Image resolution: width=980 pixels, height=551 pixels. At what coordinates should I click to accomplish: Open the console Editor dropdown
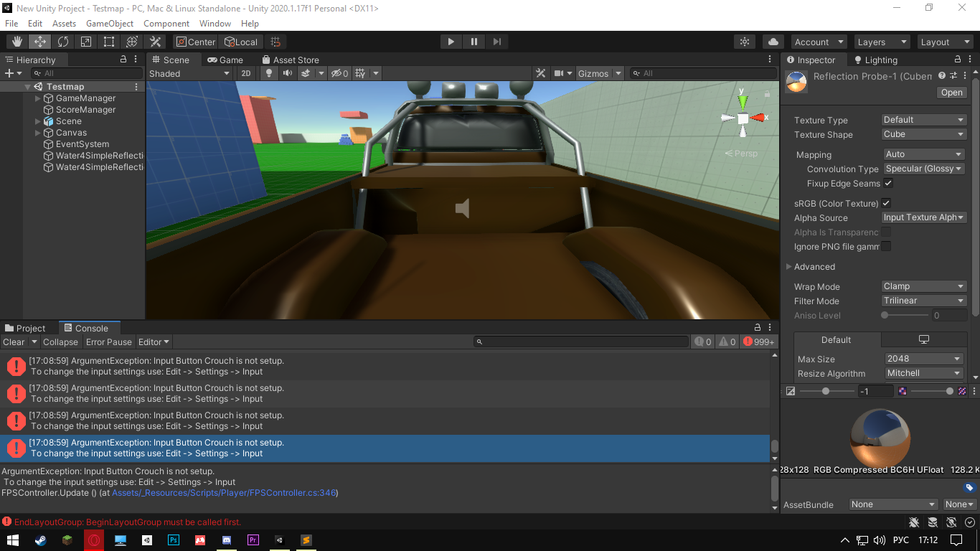tap(154, 342)
